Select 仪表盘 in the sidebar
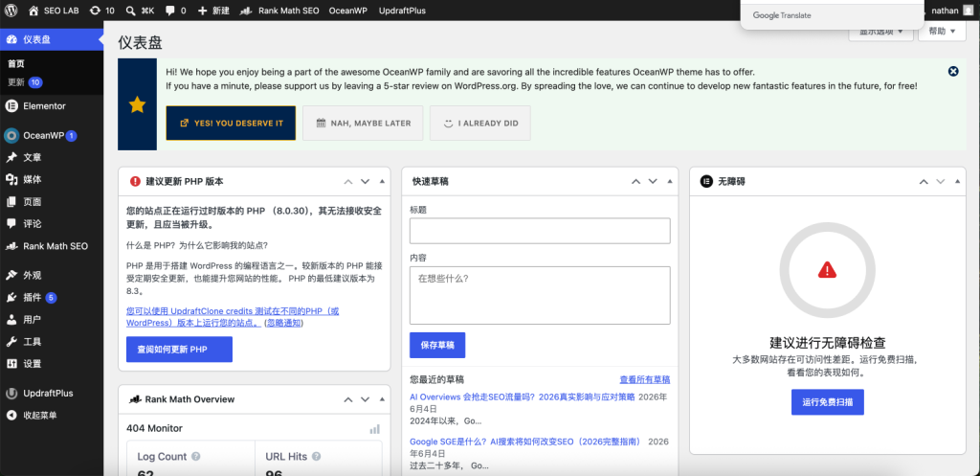 pyautogui.click(x=52, y=39)
